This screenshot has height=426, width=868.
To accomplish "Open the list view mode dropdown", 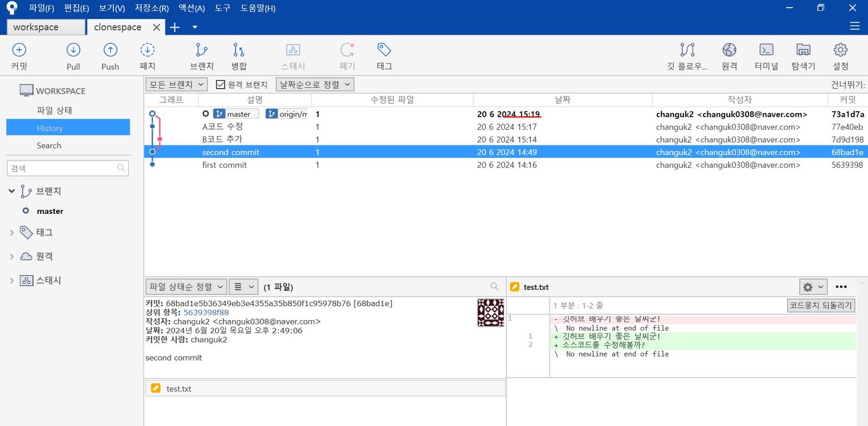I will (244, 287).
